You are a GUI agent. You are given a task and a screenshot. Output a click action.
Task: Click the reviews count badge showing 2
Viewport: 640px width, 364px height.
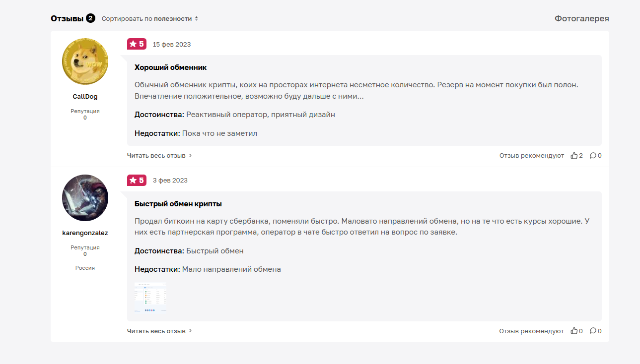(90, 18)
